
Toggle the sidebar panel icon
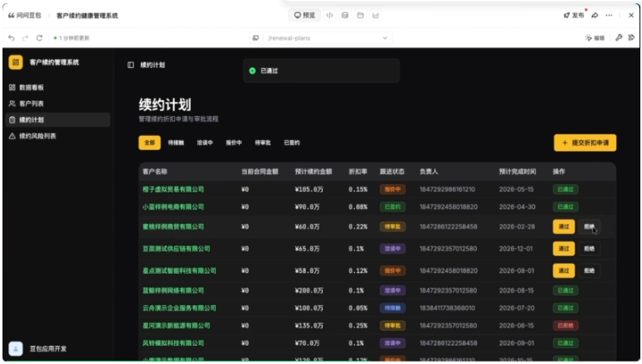click(x=130, y=66)
